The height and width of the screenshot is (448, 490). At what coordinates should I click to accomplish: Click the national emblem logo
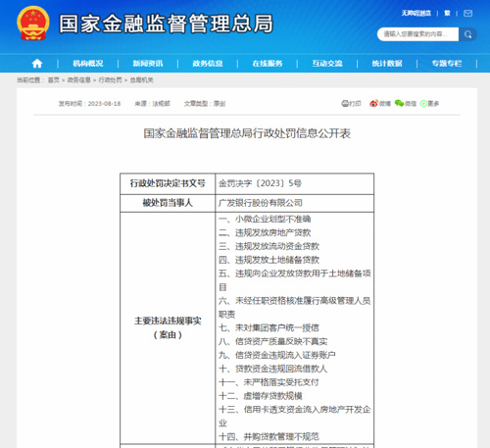[33, 24]
